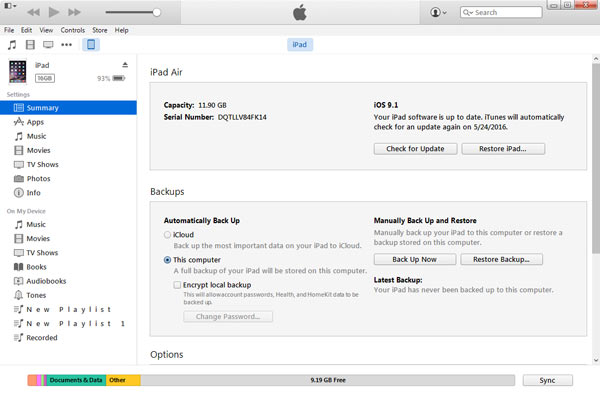The width and height of the screenshot is (600, 395).
Task: Click the rewind playback button
Action: point(34,12)
